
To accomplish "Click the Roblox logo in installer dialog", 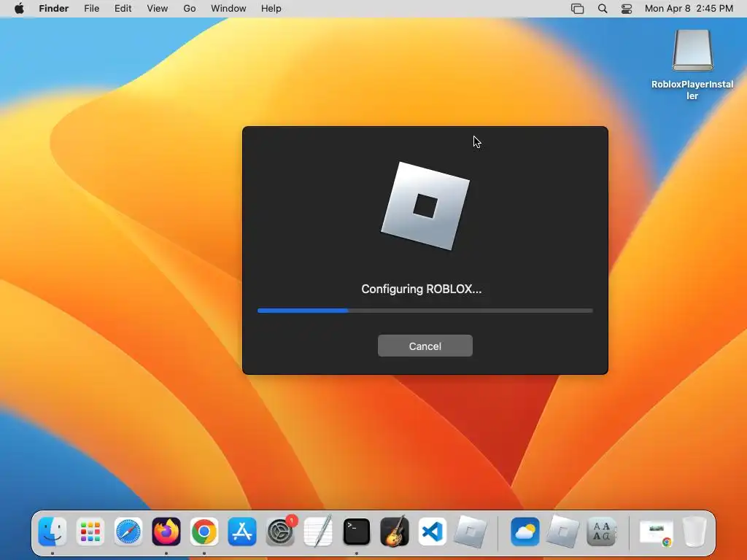I will [425, 206].
